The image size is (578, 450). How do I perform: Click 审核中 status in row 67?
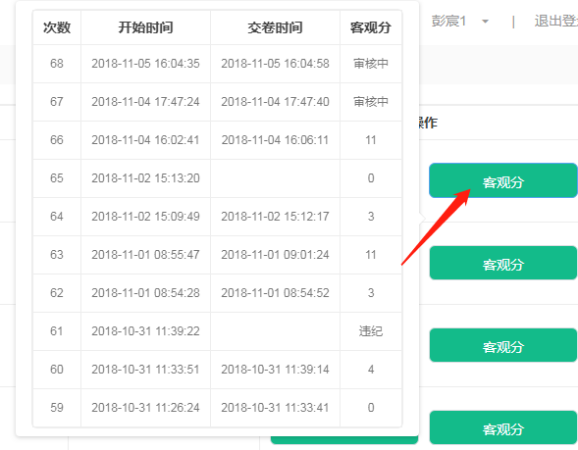[x=371, y=102]
